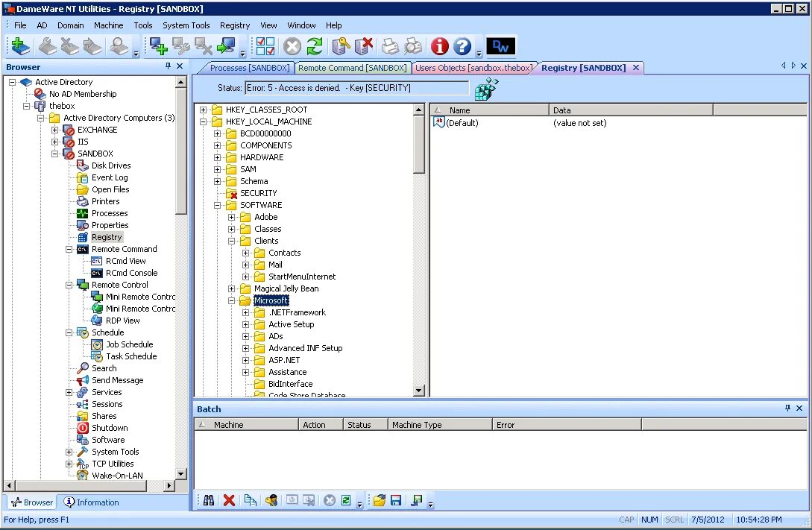812x530 pixels.
Task: Click registry tree scrollbar down arrow
Action: (419, 391)
